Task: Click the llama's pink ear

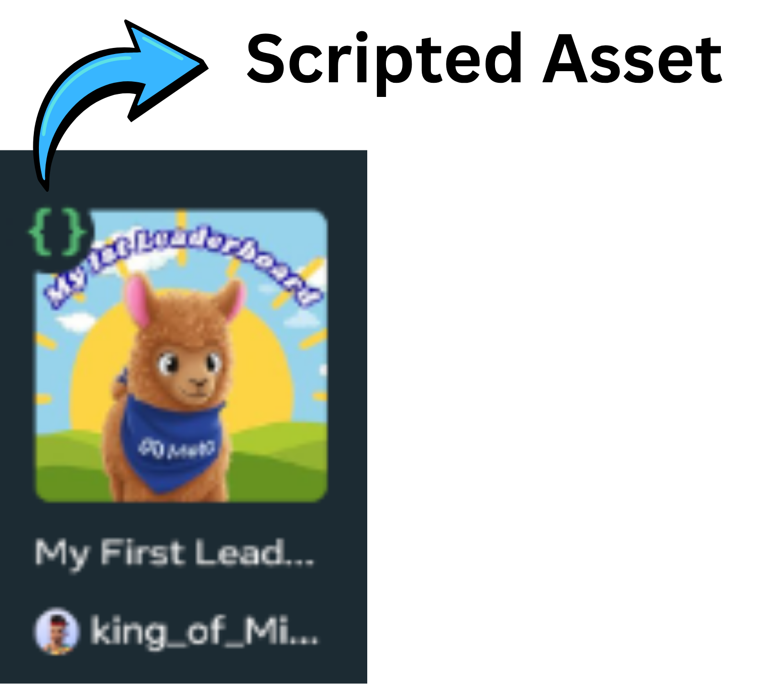Action: point(137,300)
